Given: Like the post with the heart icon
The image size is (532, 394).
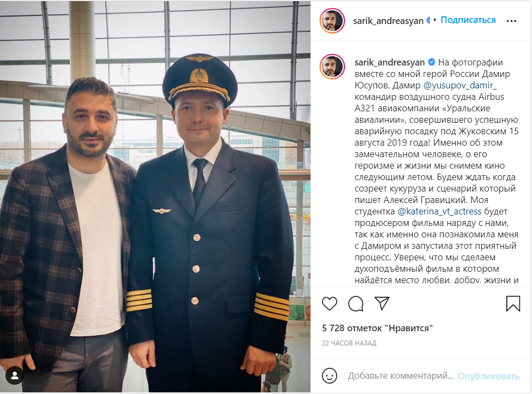Looking at the screenshot, I should click(330, 303).
